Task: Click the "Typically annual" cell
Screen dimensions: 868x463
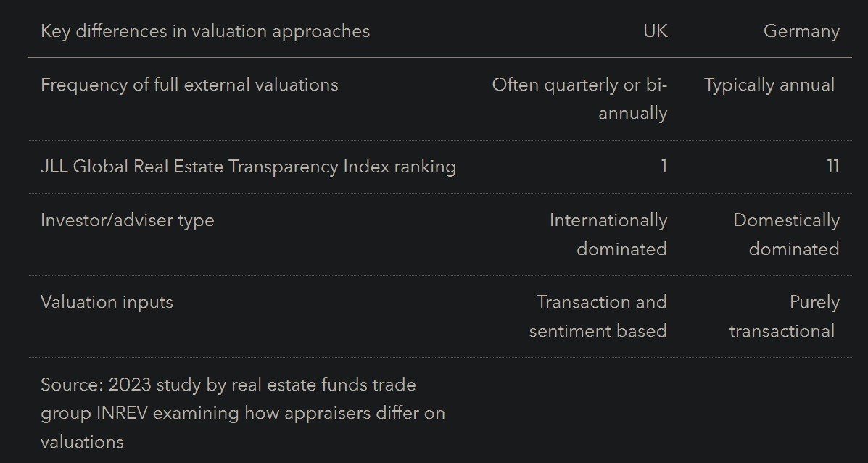Action: [x=769, y=85]
